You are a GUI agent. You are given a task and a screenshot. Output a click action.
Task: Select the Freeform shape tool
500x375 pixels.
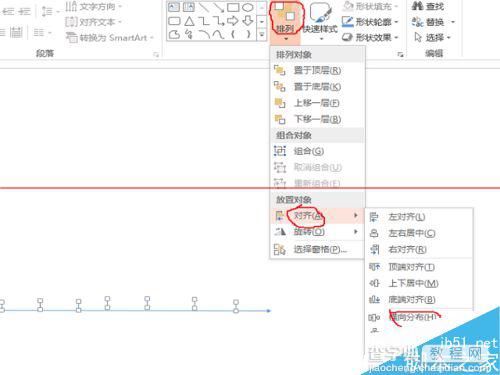point(174,34)
